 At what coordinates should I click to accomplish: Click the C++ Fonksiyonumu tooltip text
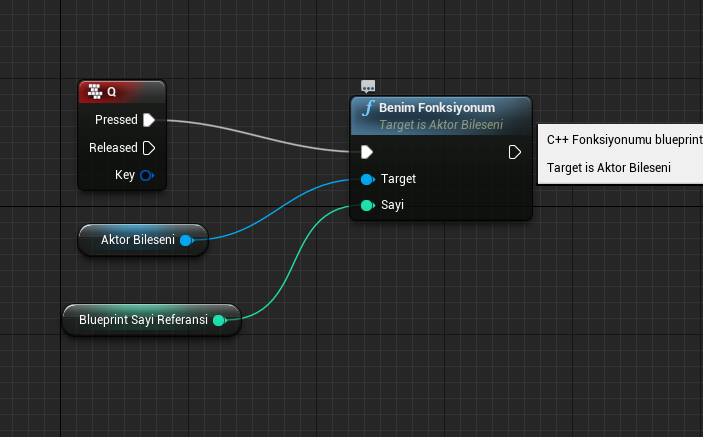pyautogui.click(x=625, y=140)
